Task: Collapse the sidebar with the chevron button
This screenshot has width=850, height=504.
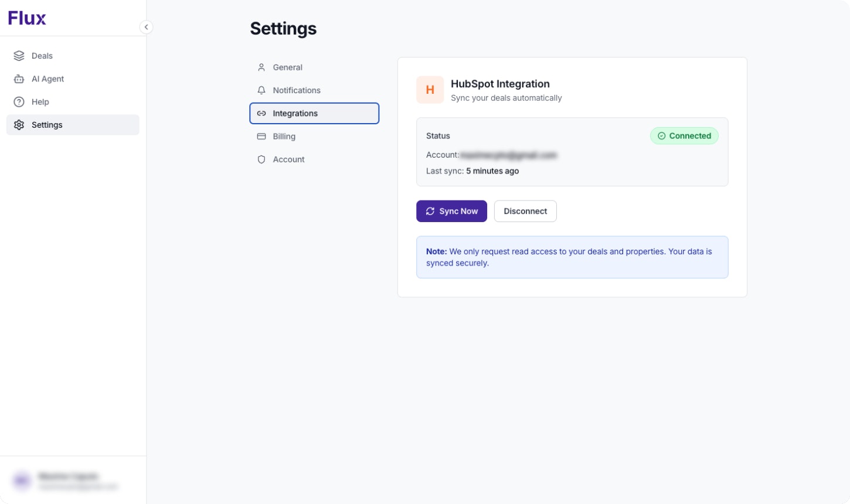Action: (x=146, y=27)
